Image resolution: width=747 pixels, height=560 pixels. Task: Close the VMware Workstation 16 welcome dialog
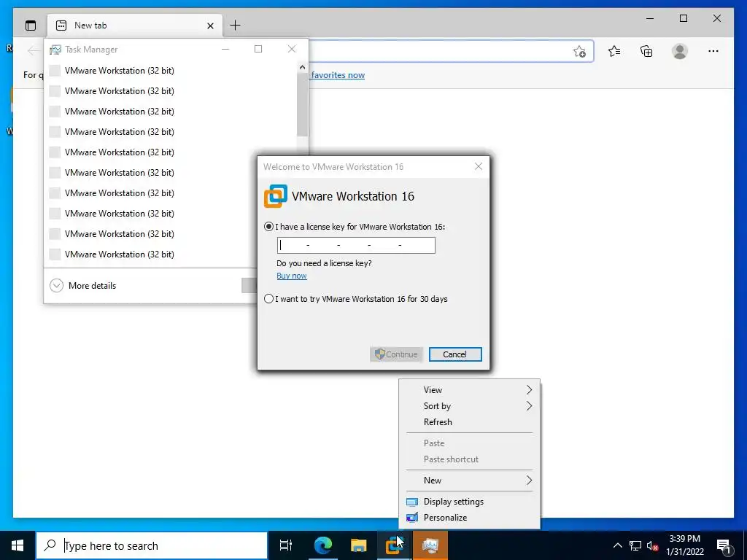479,166
